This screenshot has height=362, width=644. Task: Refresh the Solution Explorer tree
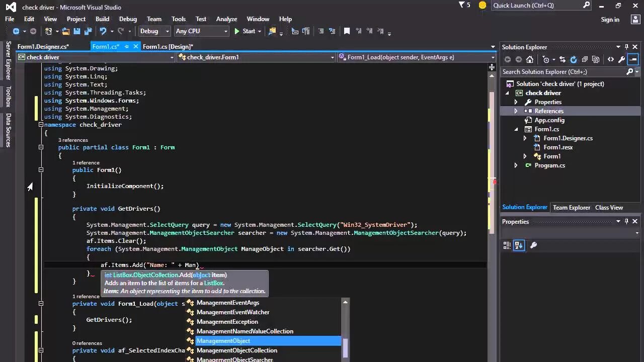pyautogui.click(x=574, y=59)
